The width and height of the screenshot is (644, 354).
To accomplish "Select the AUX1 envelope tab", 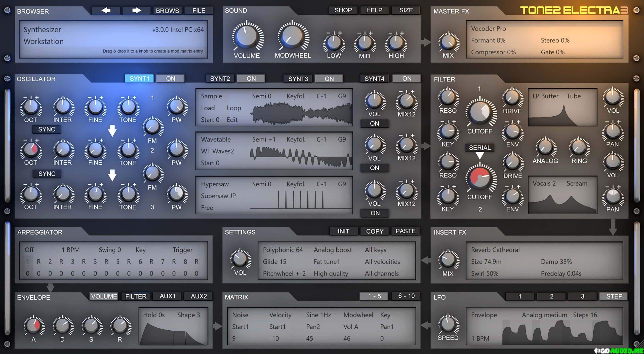I will pyautogui.click(x=167, y=296).
